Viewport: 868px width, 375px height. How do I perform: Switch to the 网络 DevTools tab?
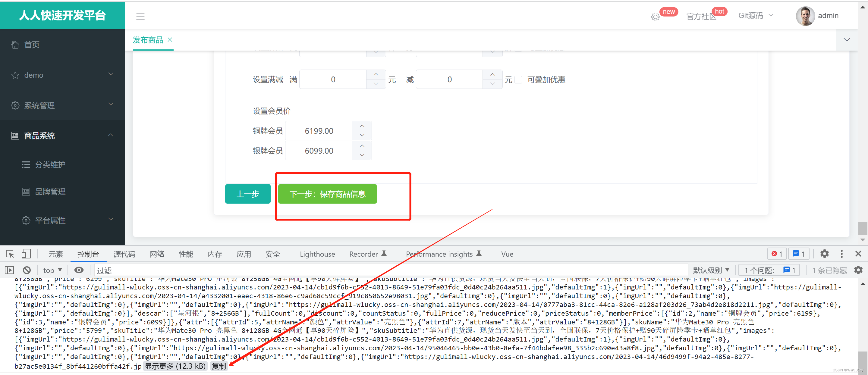click(x=157, y=254)
